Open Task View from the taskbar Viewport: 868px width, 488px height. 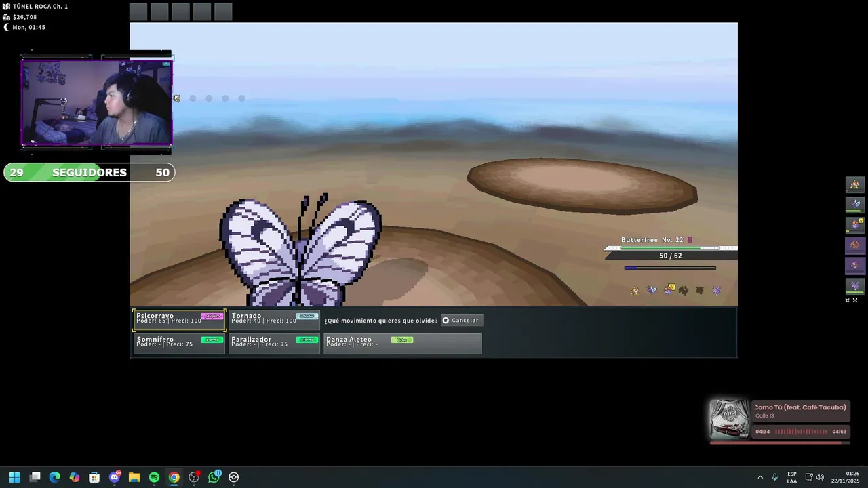[35, 477]
